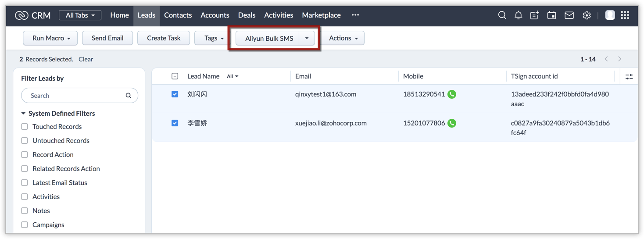Call 18513290541 via green phone icon
Screen dimensions: 644x239
tap(452, 94)
